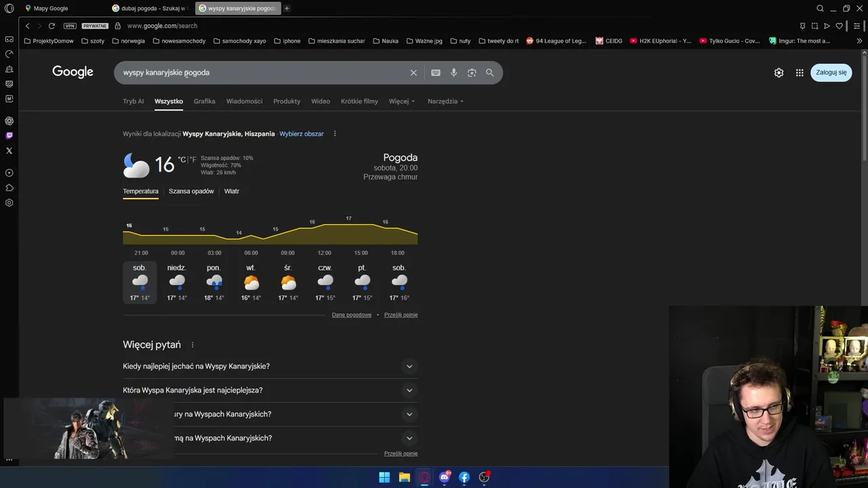Select the Krótkie filmy search tab
The height and width of the screenshot is (488, 868).
(x=359, y=101)
